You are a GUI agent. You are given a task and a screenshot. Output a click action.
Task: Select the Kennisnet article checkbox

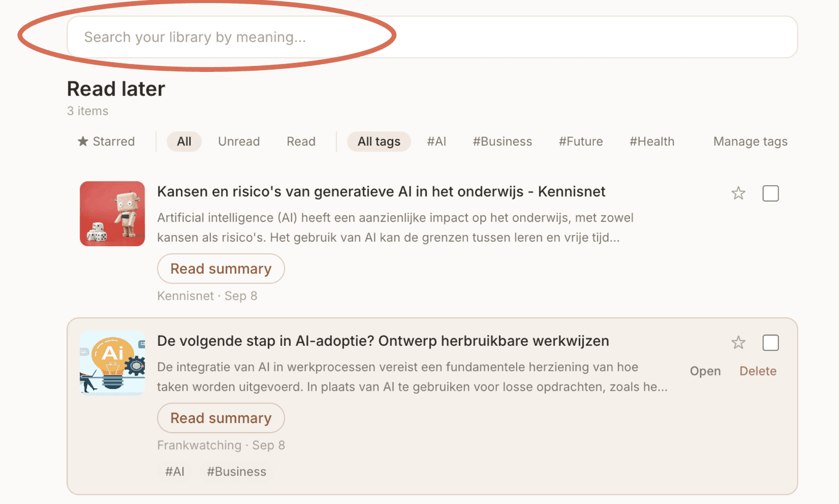tap(771, 194)
